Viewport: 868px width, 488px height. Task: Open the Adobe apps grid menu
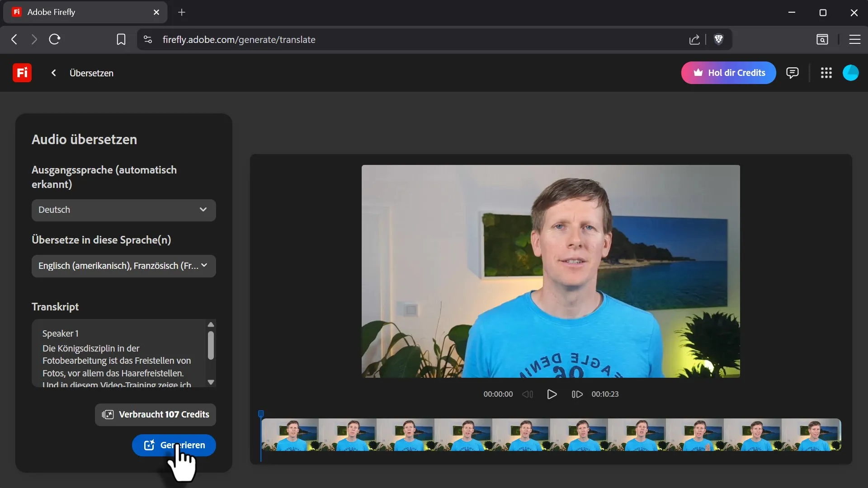coord(826,73)
